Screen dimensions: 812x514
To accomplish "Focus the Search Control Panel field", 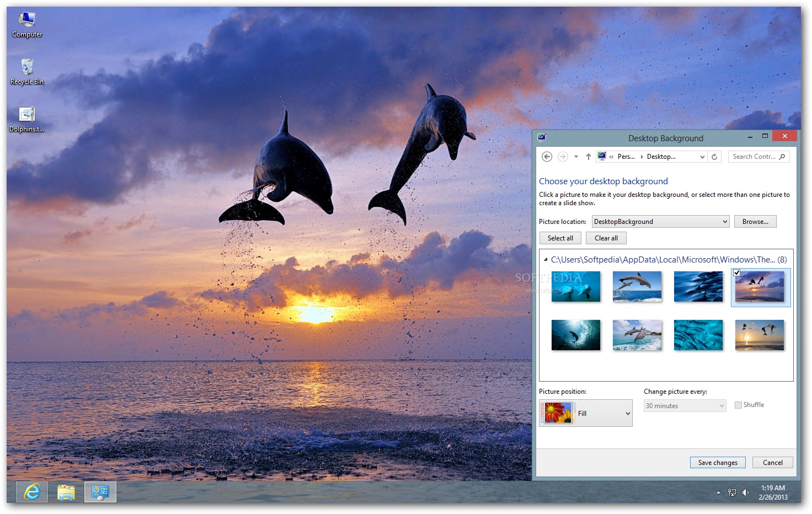I will pyautogui.click(x=758, y=157).
